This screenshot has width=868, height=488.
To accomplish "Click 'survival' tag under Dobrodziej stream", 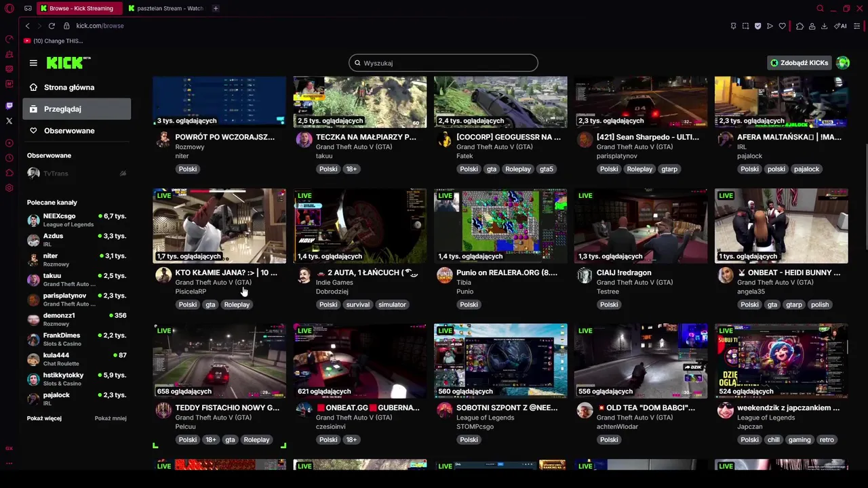I will [x=357, y=305].
